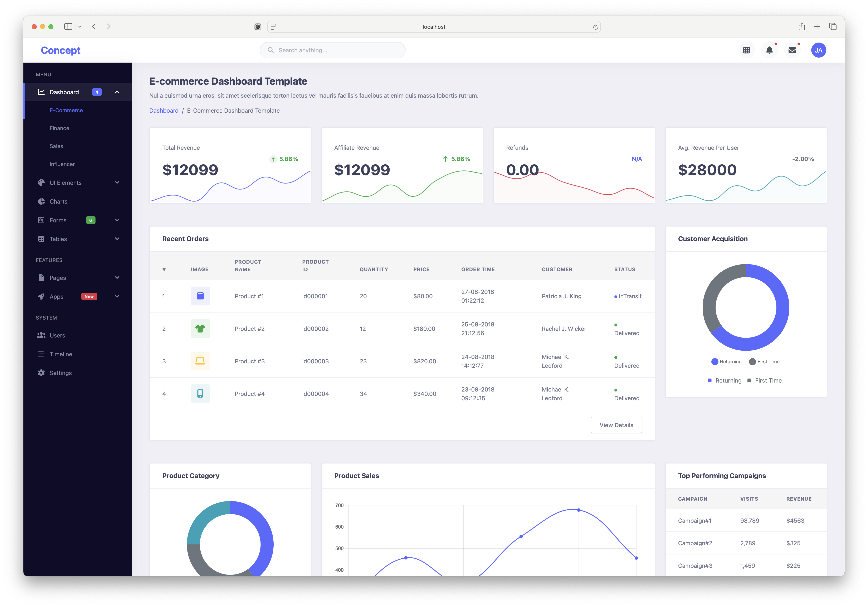Open the Influencer dashboard page

point(62,164)
